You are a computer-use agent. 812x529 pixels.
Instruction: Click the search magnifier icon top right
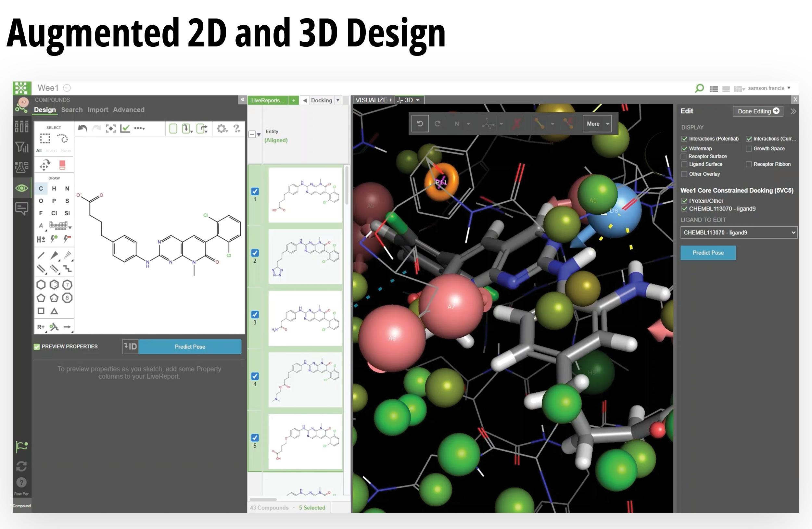tap(699, 88)
